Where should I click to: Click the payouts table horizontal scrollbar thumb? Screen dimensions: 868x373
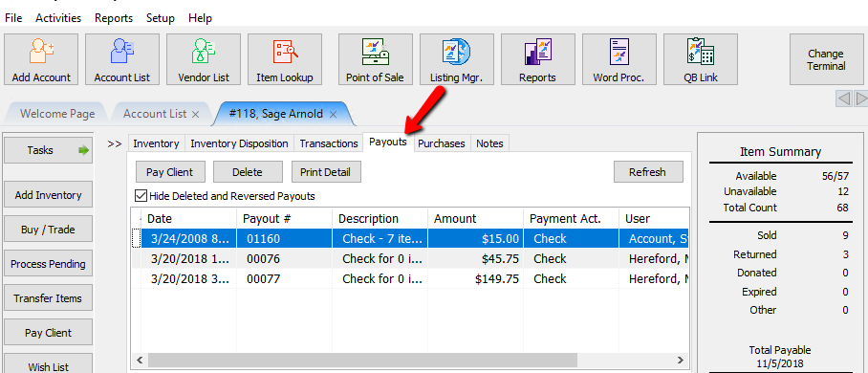coord(362,361)
